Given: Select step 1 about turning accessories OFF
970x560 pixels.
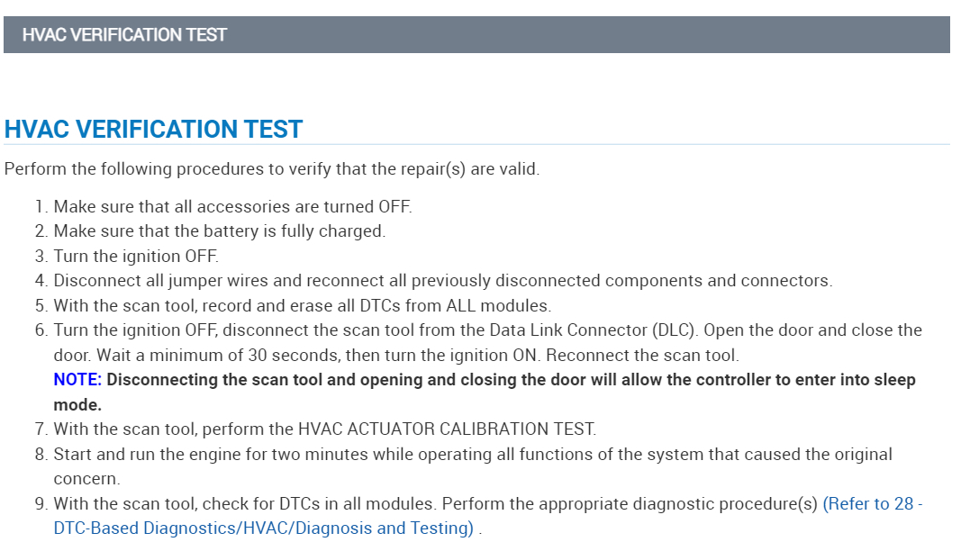Looking at the screenshot, I should [x=232, y=206].
